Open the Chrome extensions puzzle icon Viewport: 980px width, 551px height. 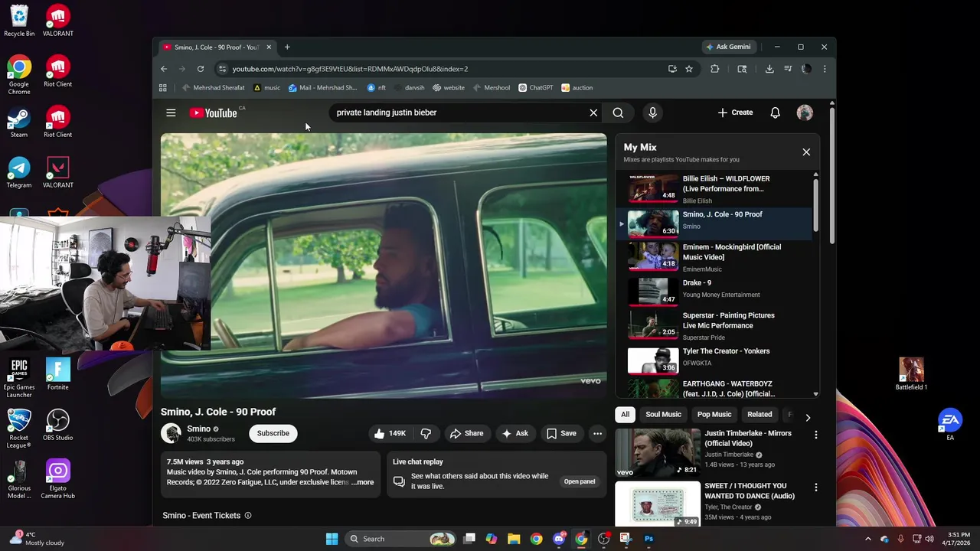(714, 69)
